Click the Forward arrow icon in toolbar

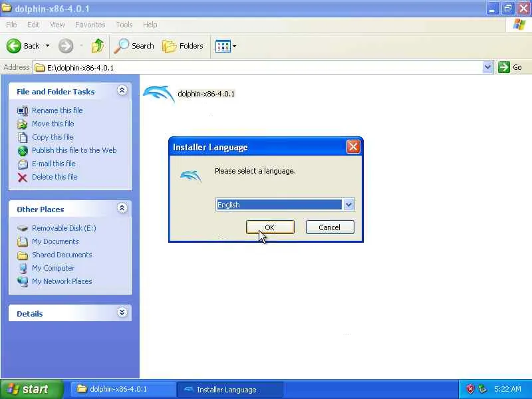(x=65, y=46)
